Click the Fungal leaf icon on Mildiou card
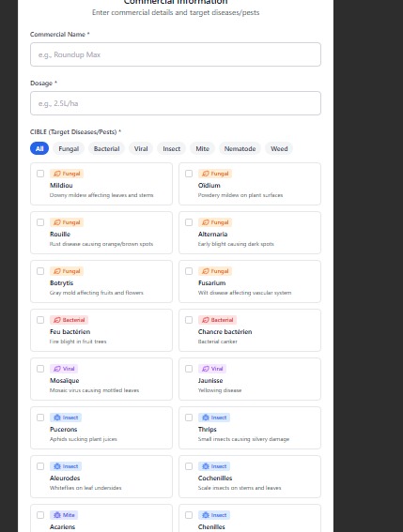 coord(57,174)
